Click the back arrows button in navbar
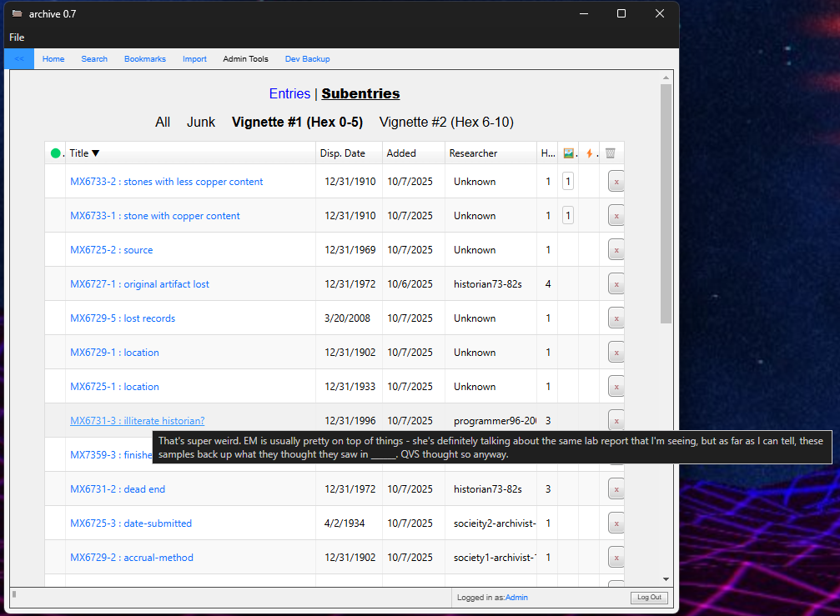The height and width of the screenshot is (616, 840). pyautogui.click(x=19, y=59)
